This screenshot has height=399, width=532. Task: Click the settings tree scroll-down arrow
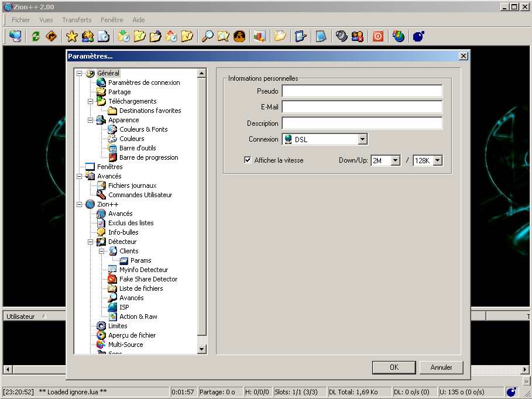[x=201, y=349]
